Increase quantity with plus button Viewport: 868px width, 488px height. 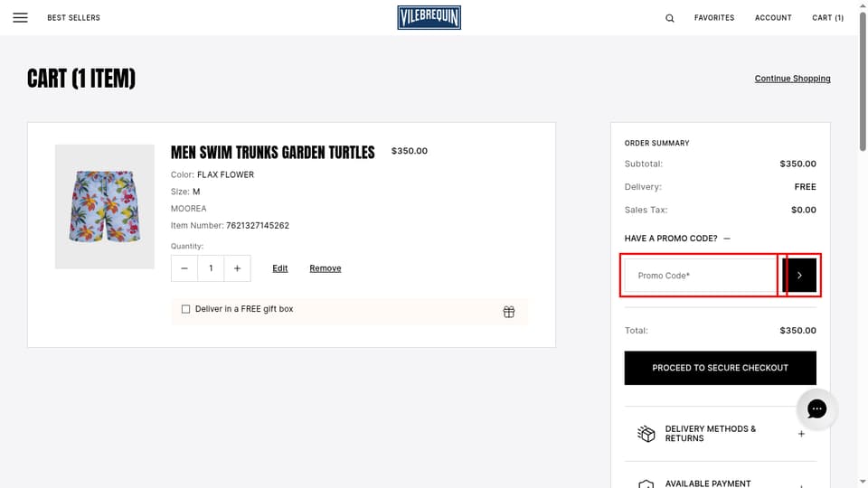pos(237,268)
